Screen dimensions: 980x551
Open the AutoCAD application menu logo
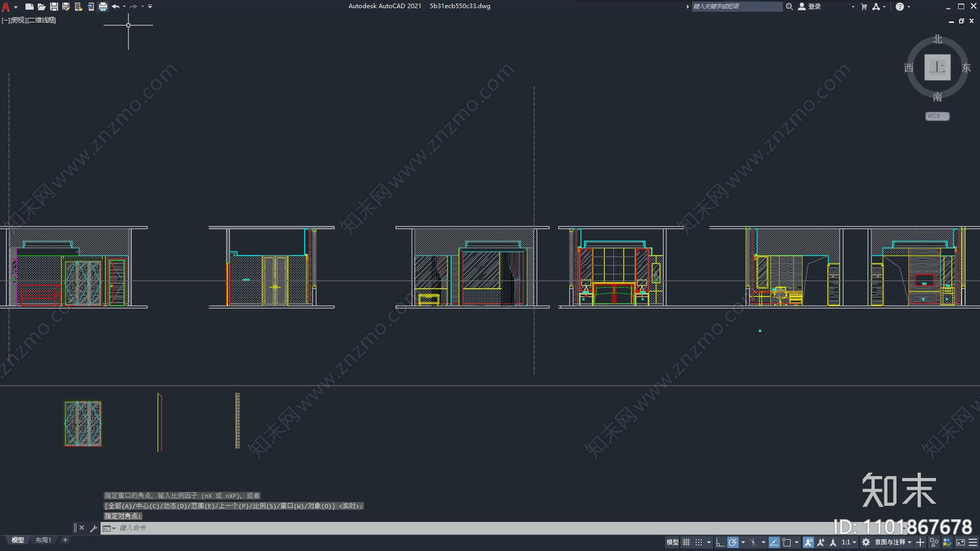coord(6,7)
